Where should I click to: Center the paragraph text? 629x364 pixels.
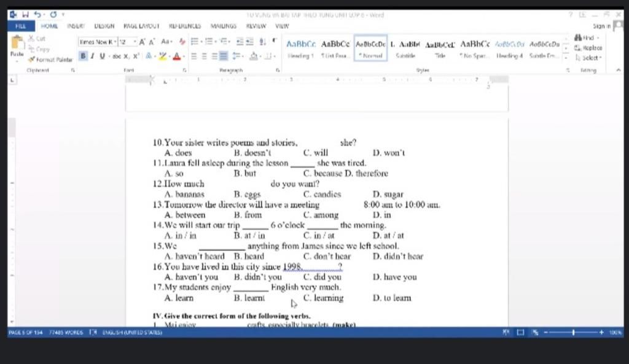click(x=204, y=56)
